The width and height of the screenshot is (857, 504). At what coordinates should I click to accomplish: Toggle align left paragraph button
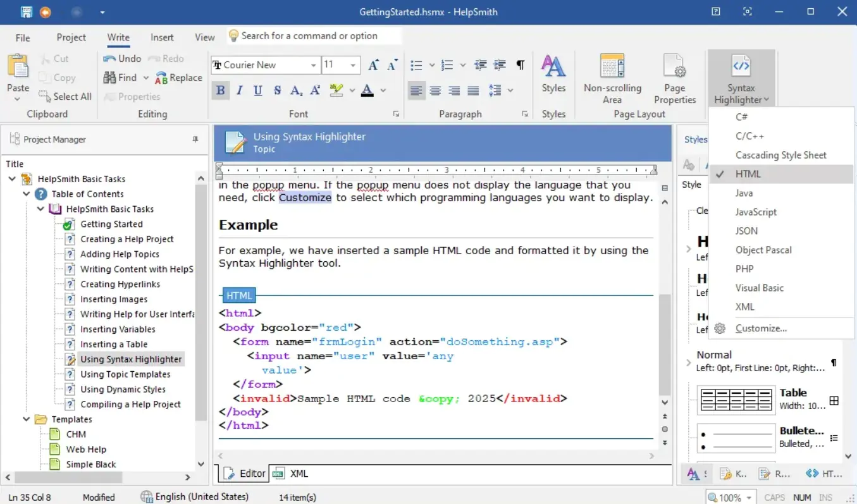tap(416, 90)
